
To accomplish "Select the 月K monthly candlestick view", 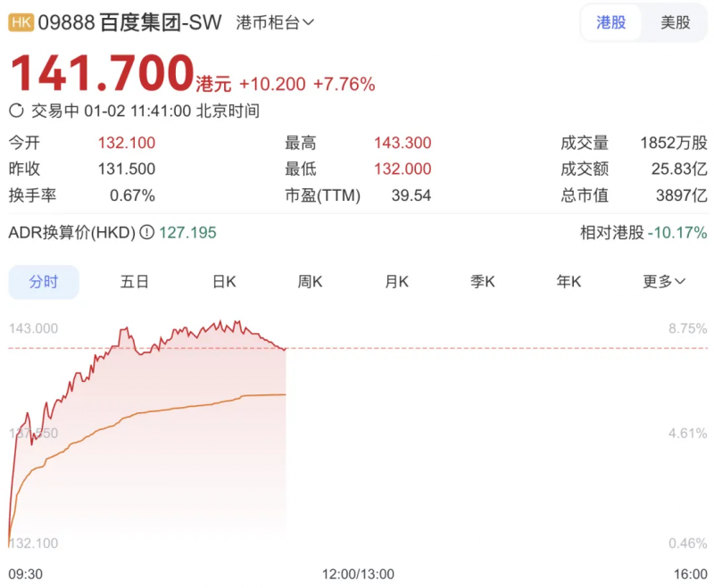I will click(x=394, y=281).
